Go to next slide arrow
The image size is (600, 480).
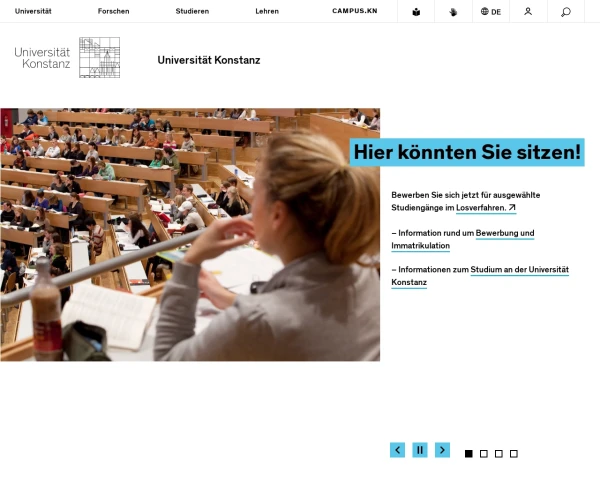(x=442, y=450)
